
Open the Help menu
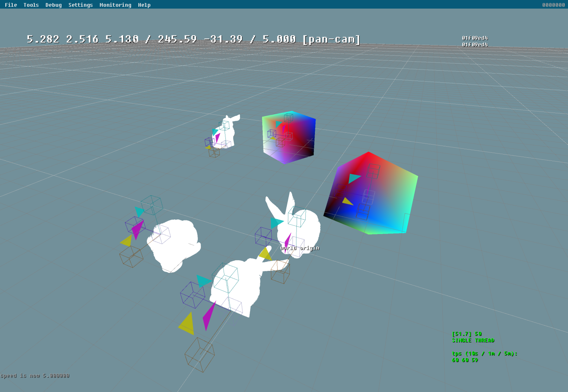click(144, 5)
